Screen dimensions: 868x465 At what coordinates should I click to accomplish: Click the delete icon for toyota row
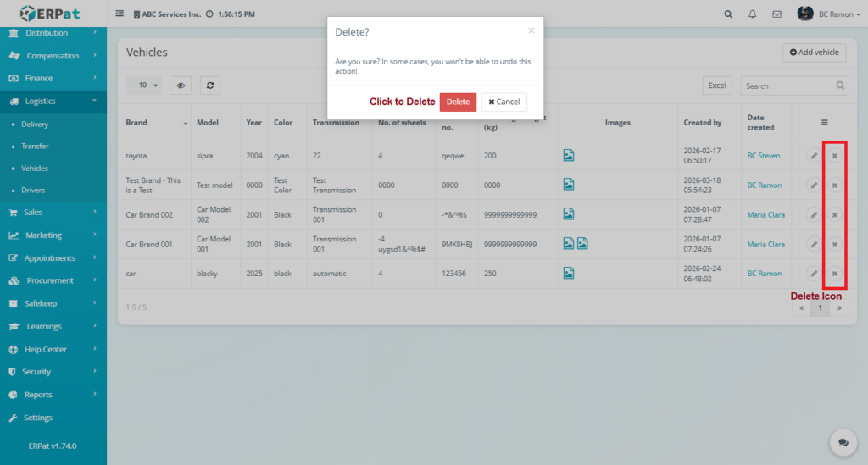tap(834, 156)
